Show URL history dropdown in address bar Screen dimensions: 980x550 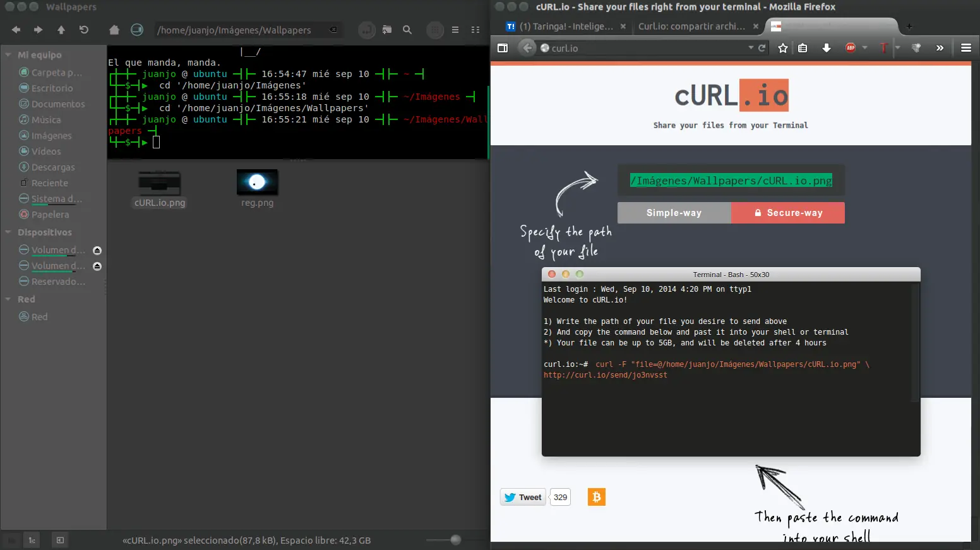[x=751, y=48]
